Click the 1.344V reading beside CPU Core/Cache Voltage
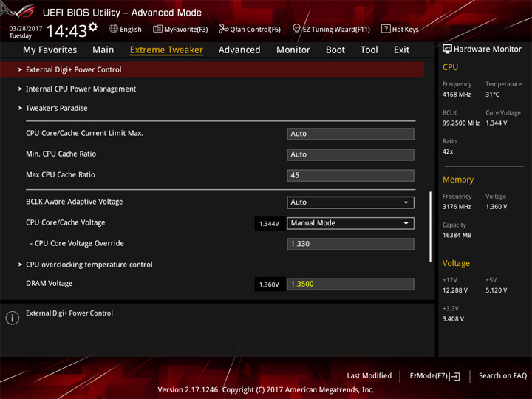 point(270,224)
